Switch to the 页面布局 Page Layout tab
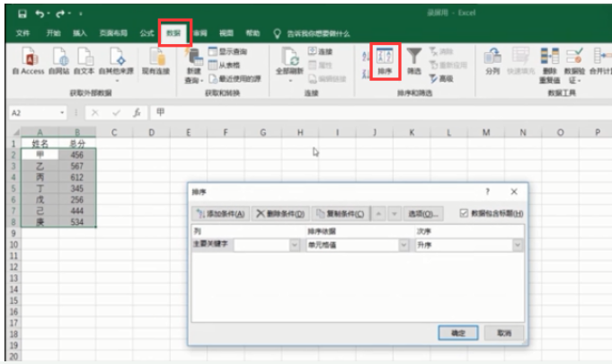Viewport: 612px width, 364px height. pos(113,33)
